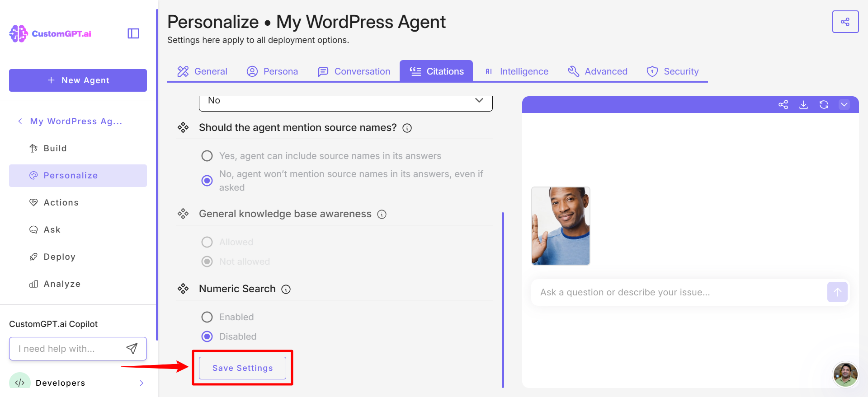
Task: Switch to the Citations tab
Action: pyautogui.click(x=436, y=71)
